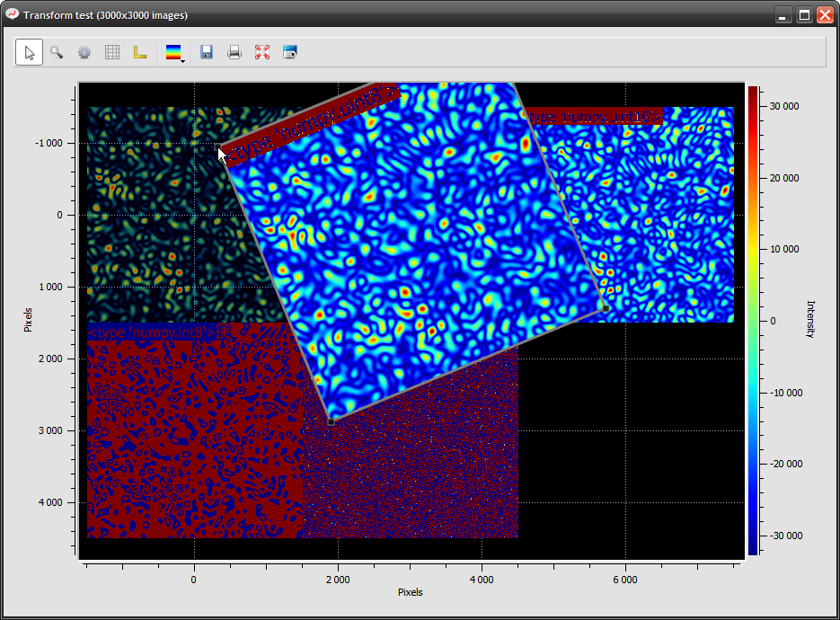Expand the colormap dropdown arrow
Screen dimensions: 840x620
[x=183, y=62]
